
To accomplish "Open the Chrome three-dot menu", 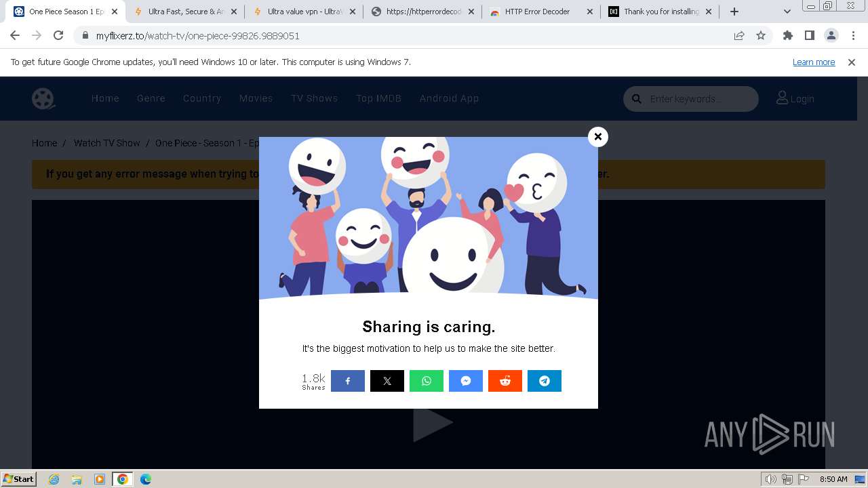I will pos(853,35).
